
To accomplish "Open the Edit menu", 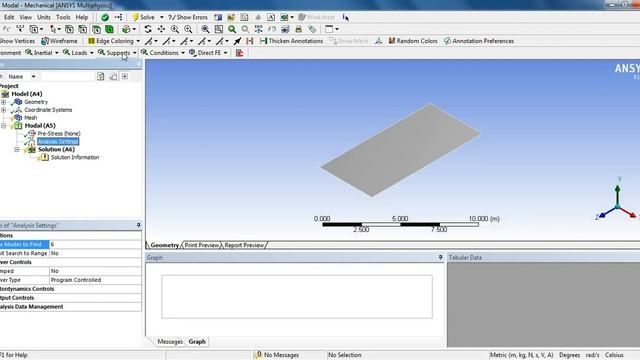I will pos(9,17).
